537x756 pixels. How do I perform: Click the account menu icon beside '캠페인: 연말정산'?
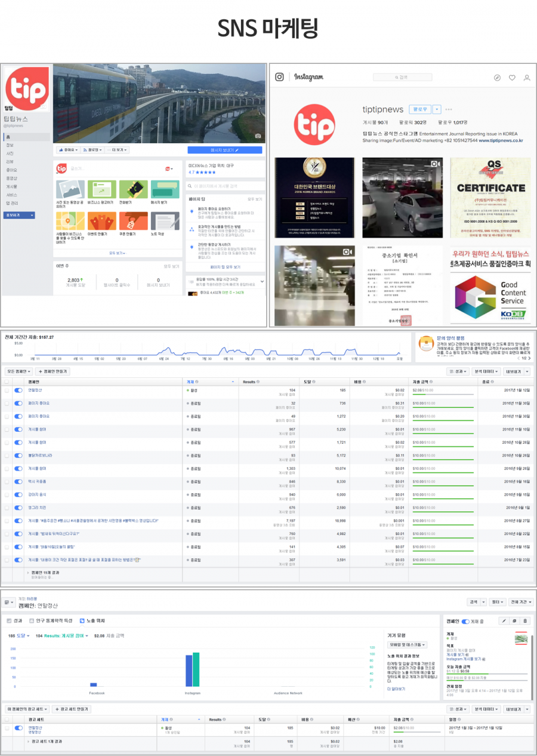9,603
